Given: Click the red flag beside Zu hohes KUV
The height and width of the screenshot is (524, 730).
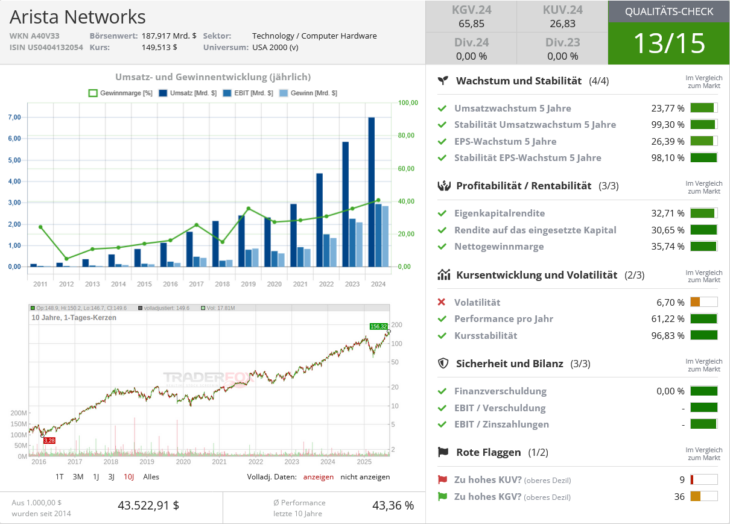Looking at the screenshot, I should click(442, 479).
